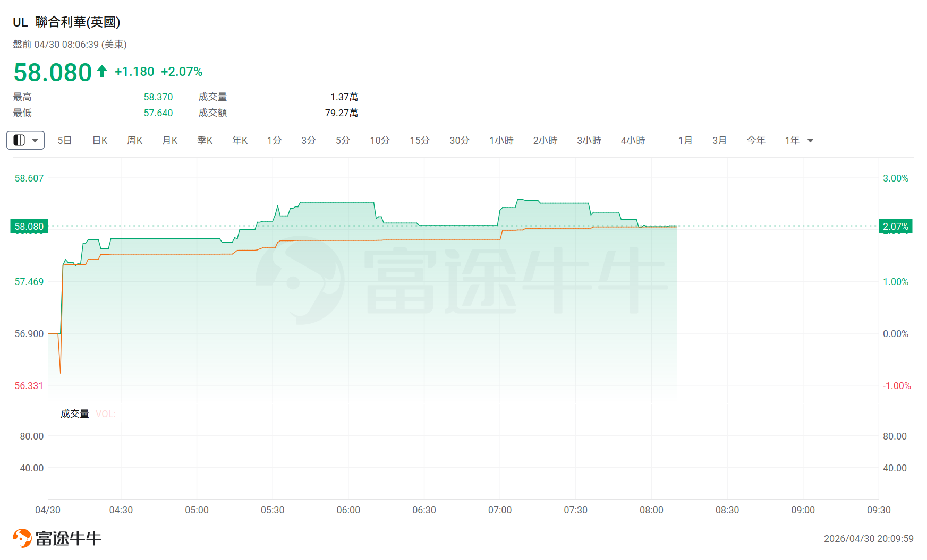
Task: Click the Futu bull logo icon
Action: [x=22, y=538]
